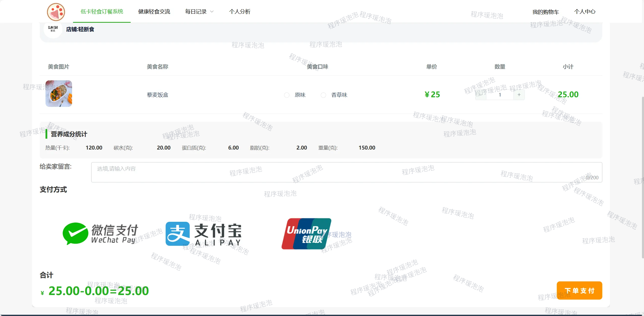Select the 原味 flavor radio button
Image resolution: width=644 pixels, height=316 pixels.
pyautogui.click(x=287, y=95)
